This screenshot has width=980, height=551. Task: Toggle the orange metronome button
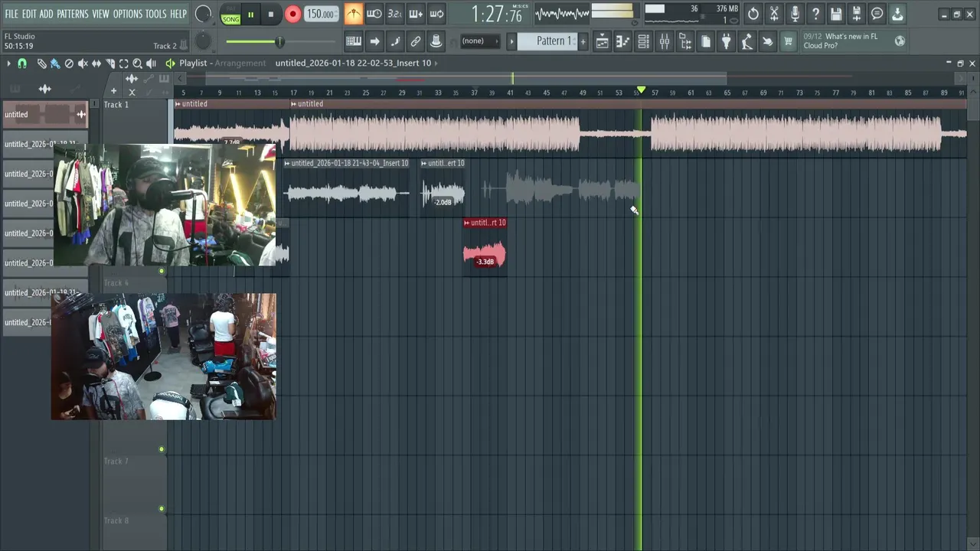[x=353, y=14]
